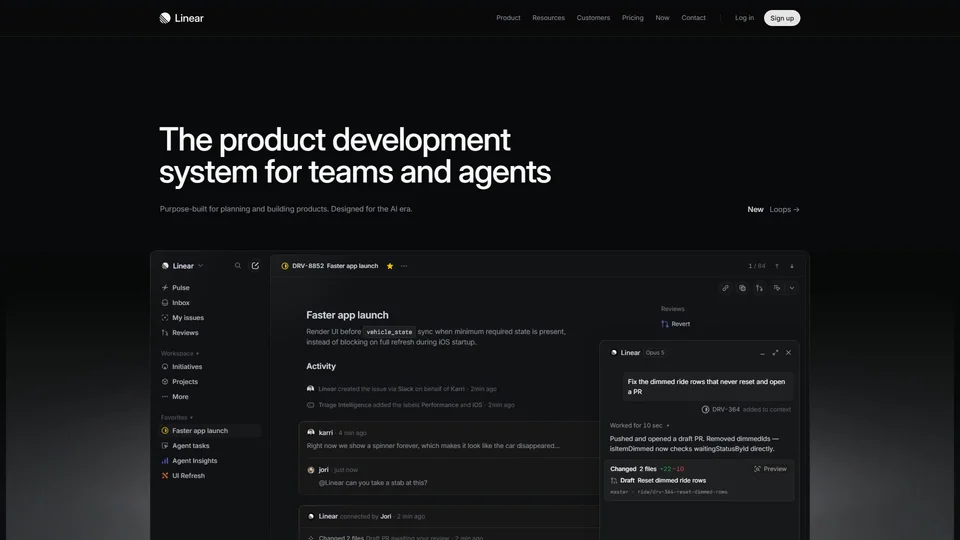The image size is (960, 540).
Task: Open Now in the site navigation
Action: click(662, 18)
